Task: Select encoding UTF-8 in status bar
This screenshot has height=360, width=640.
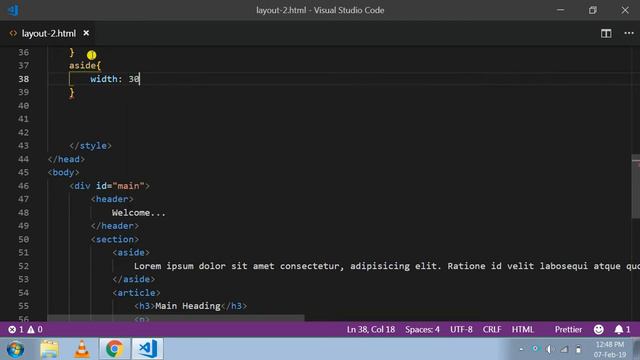Action: tap(461, 329)
